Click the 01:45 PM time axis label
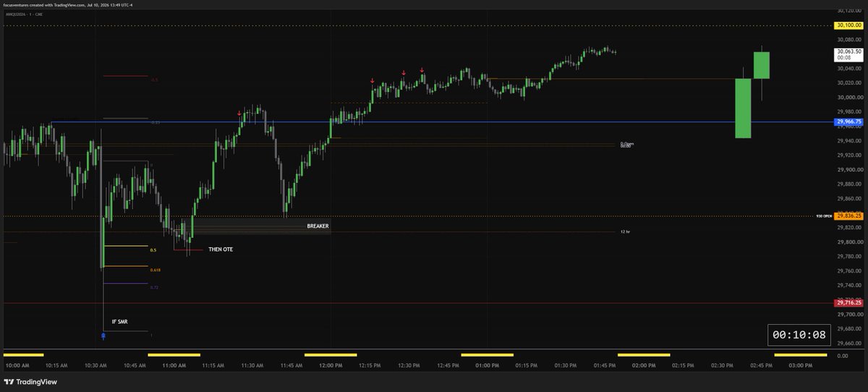 (x=604, y=365)
